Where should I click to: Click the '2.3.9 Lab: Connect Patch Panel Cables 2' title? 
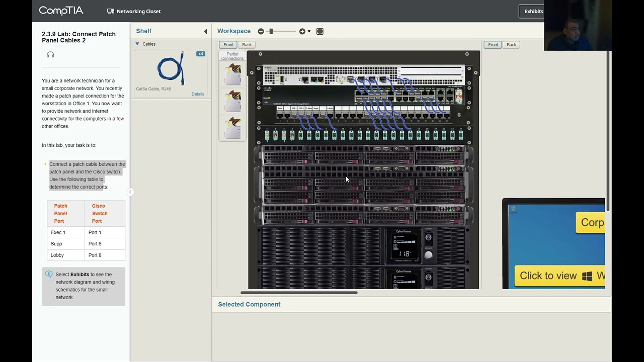78,37
